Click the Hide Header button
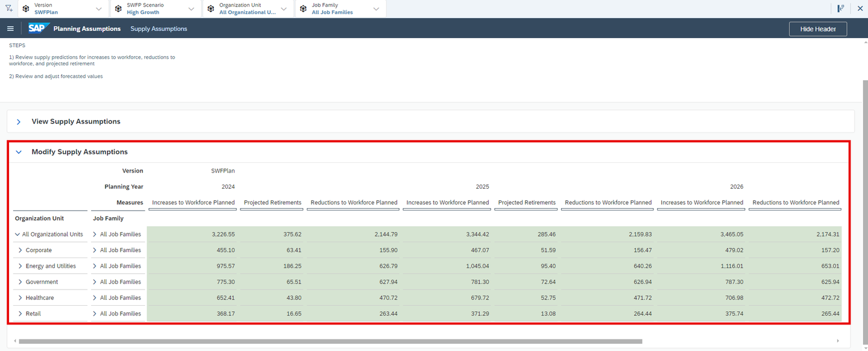The height and width of the screenshot is (351, 868). click(x=817, y=29)
